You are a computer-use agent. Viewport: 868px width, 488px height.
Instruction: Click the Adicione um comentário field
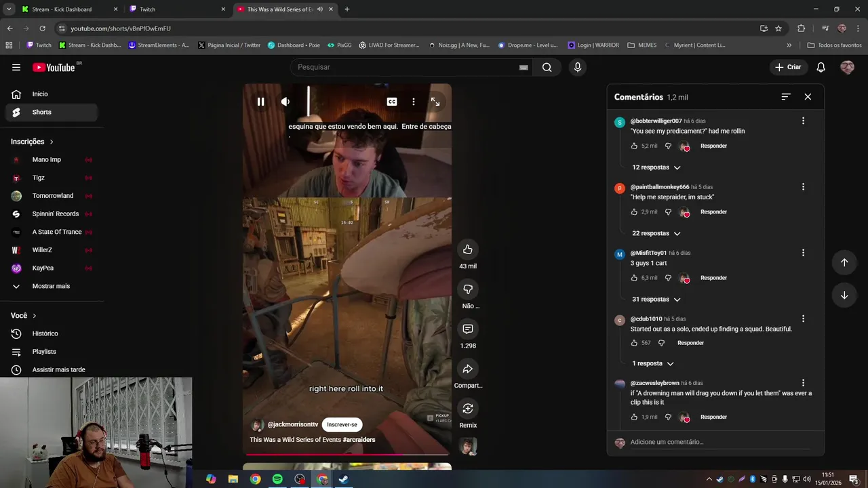719,442
